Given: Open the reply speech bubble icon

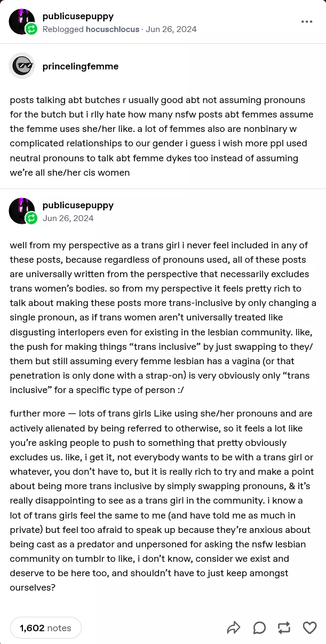Looking at the screenshot, I should click(259, 628).
